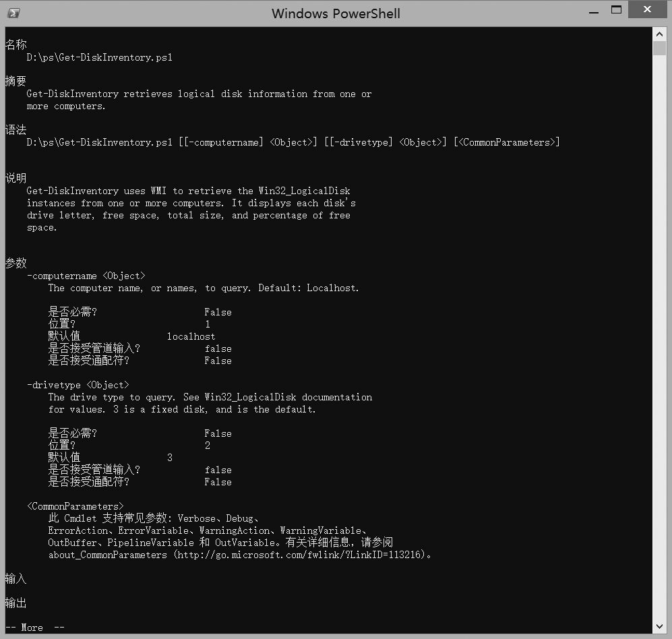Click the script path under 名称
672x639 pixels.
99,57
